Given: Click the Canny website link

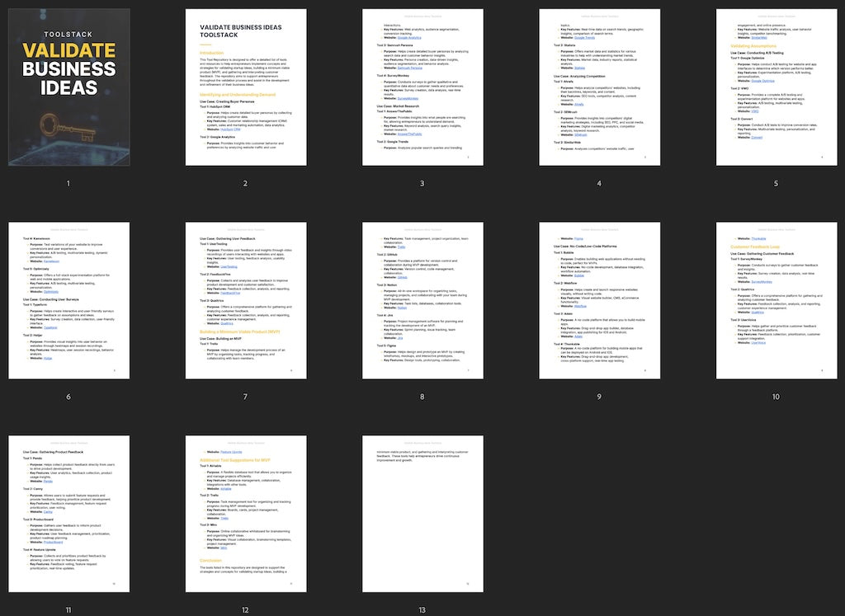Looking at the screenshot, I should tap(47, 511).
